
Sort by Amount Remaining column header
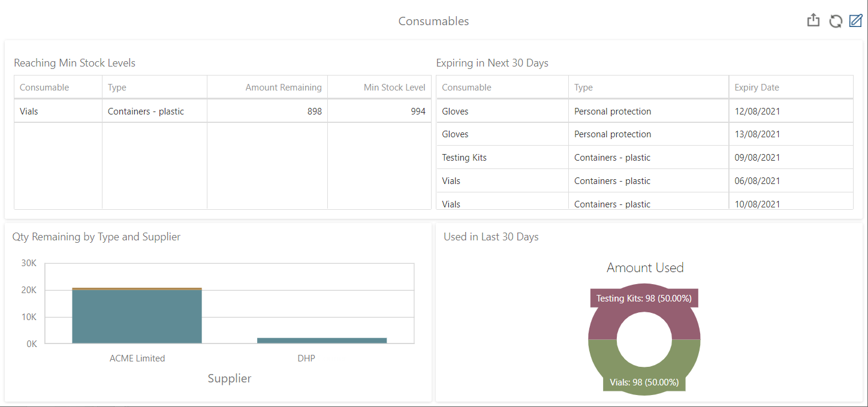click(283, 88)
